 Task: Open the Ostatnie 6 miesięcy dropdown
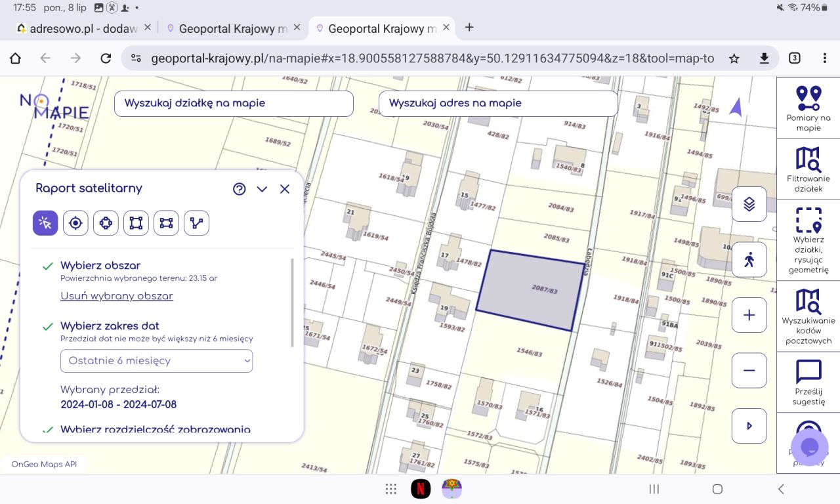coord(156,360)
